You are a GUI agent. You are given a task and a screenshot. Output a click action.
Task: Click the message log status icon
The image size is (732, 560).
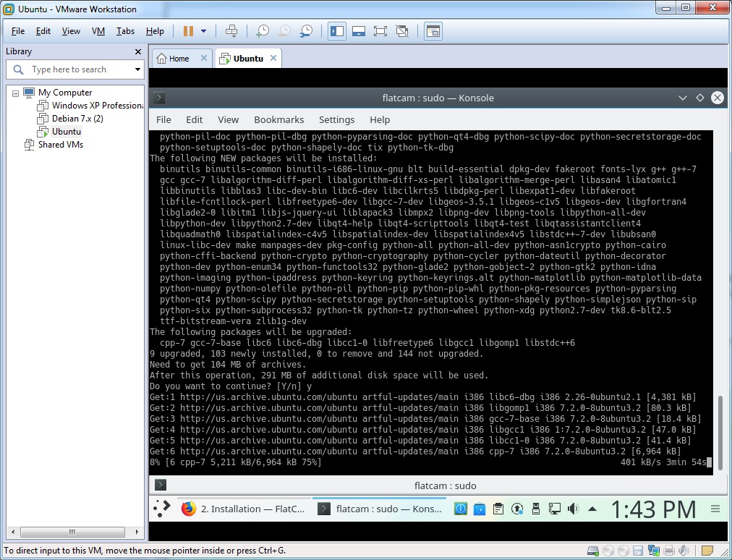(707, 551)
